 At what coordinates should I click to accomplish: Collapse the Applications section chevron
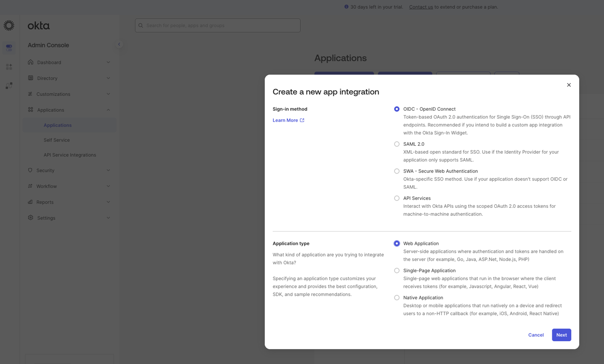108,110
